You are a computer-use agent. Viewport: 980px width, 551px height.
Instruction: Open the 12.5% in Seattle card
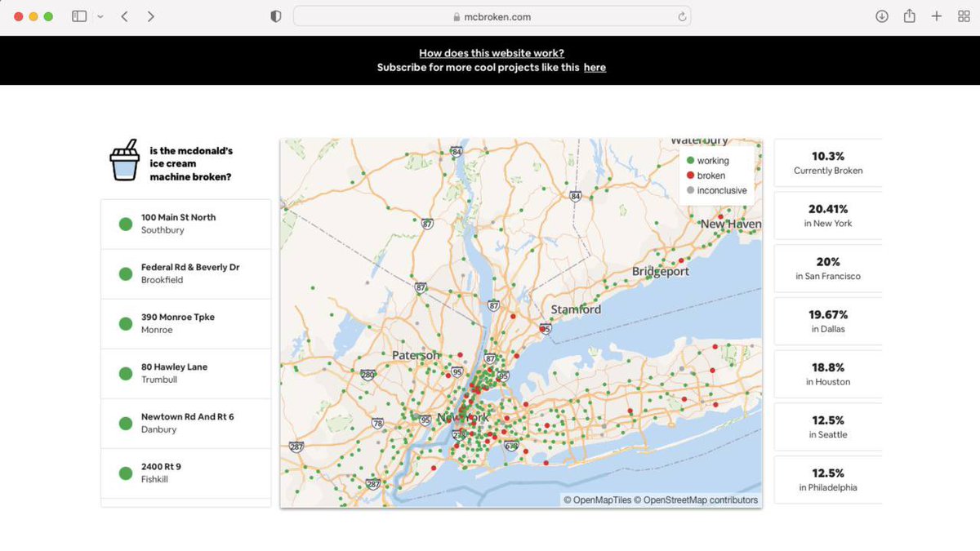coord(828,427)
